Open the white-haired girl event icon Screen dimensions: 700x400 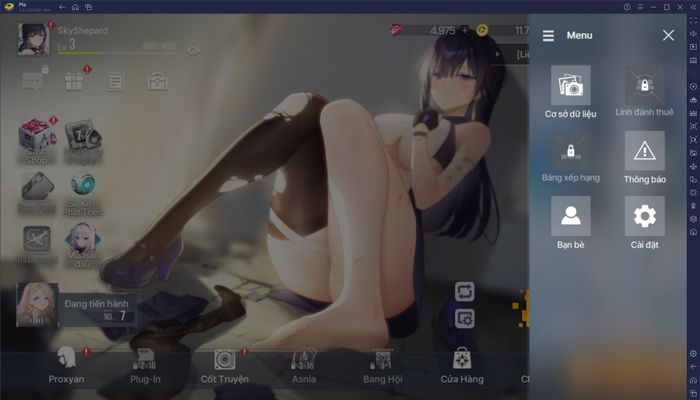(83, 245)
